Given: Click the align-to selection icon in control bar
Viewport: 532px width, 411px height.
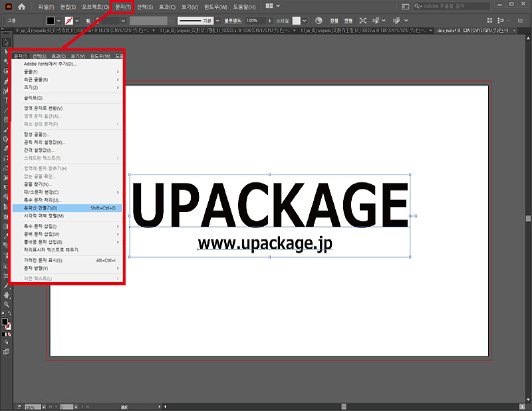Looking at the screenshot, I should [501, 21].
